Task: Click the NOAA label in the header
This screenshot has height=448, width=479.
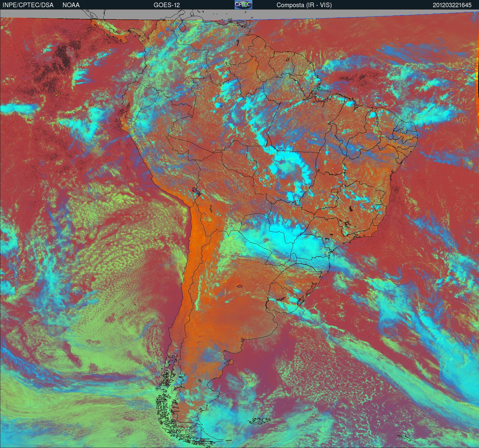Action: 71,5
